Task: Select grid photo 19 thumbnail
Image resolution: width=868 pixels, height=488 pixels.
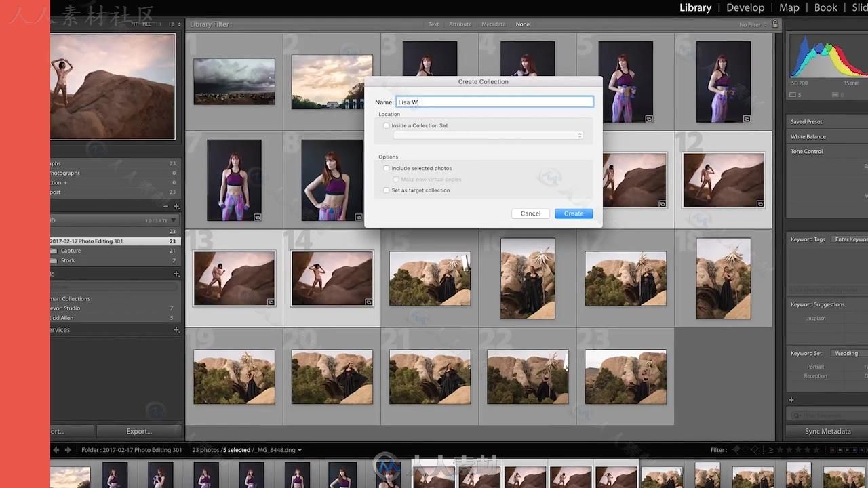Action: [x=234, y=377]
